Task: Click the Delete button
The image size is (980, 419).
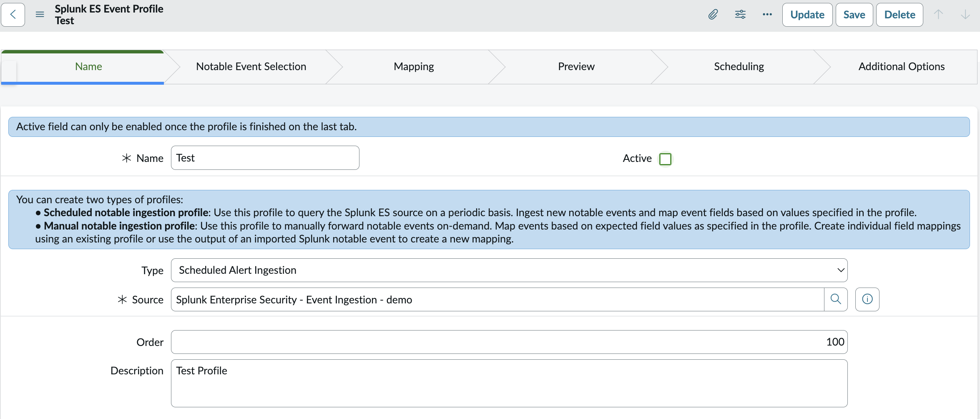Action: click(900, 15)
